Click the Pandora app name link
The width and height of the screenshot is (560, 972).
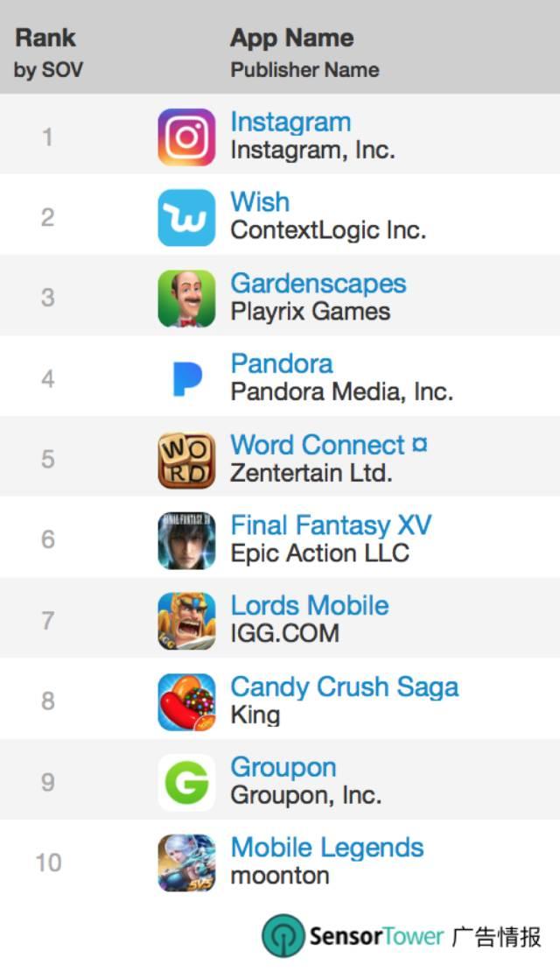click(x=282, y=363)
